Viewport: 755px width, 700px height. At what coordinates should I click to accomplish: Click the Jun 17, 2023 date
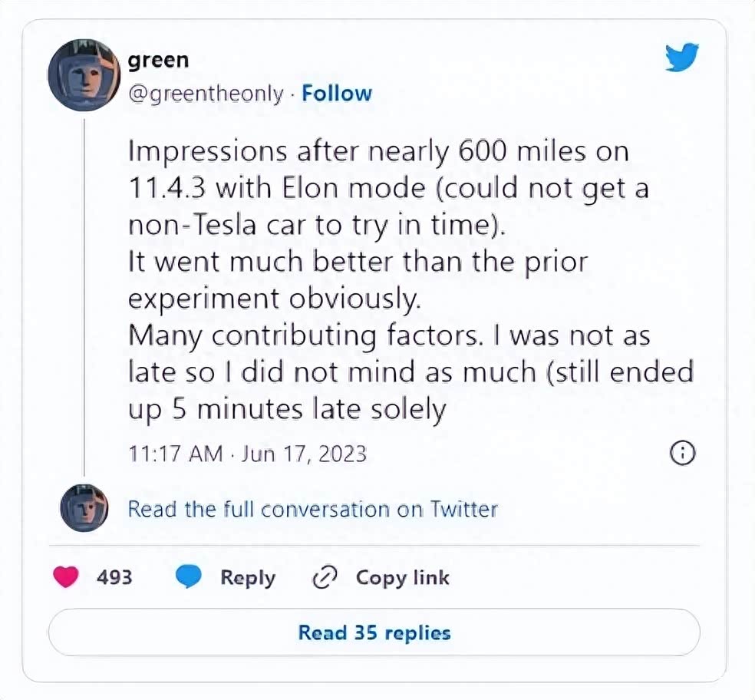[x=304, y=454]
